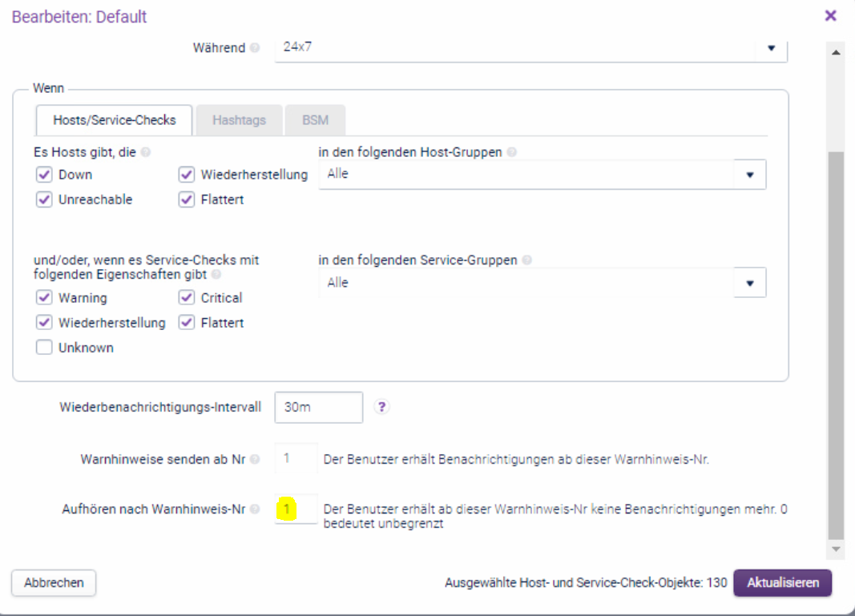855x616 pixels.
Task: Click the 'Ausgewählte Host- und Service-Check-Objekte: 130' text
Action: click(586, 582)
